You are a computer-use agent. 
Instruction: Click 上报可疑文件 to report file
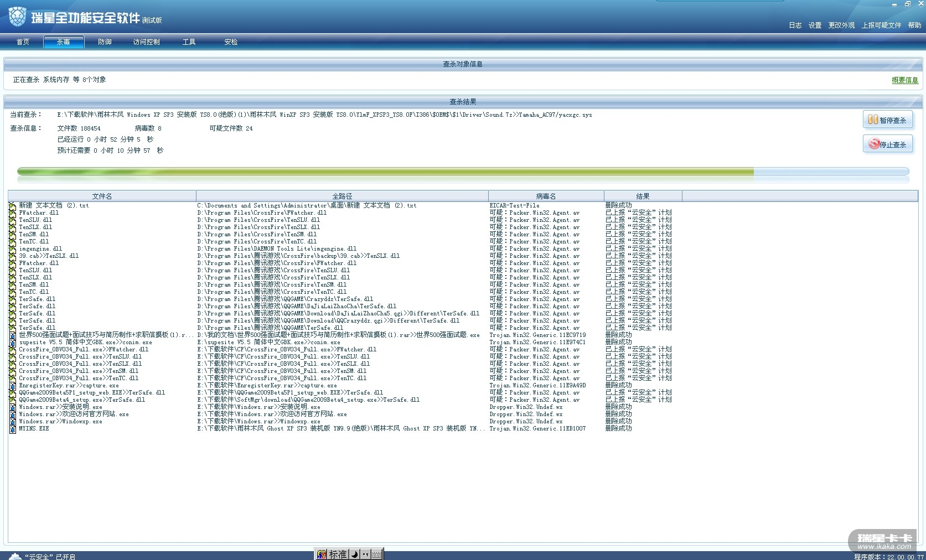[881, 25]
